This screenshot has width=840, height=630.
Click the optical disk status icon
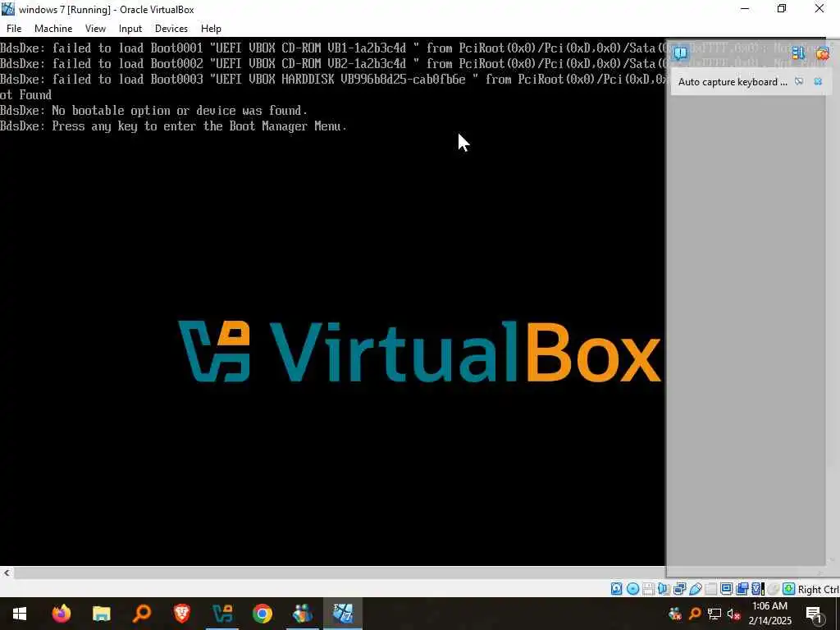point(632,589)
